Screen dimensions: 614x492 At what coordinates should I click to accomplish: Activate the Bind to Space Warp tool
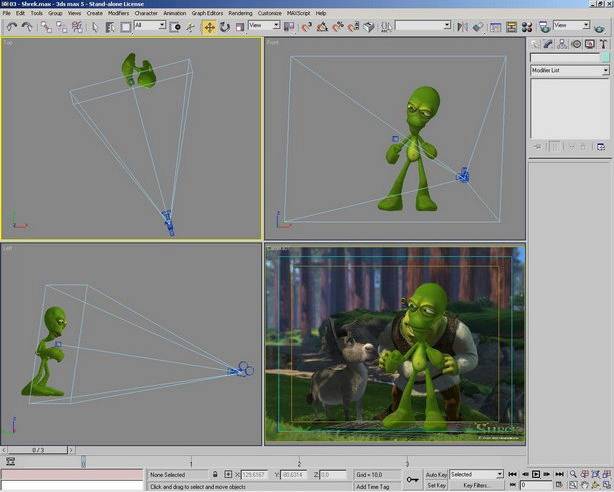(77, 27)
